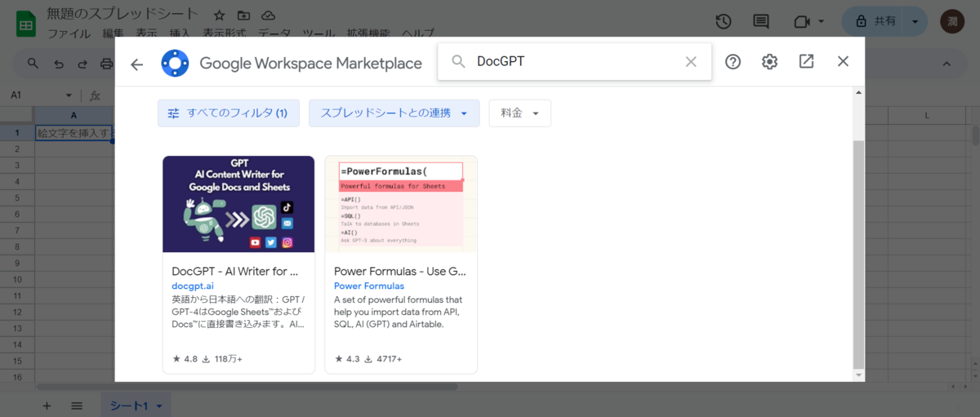This screenshot has height=417, width=980.
Task: Click the Google Sheets home icon
Action: click(26, 23)
